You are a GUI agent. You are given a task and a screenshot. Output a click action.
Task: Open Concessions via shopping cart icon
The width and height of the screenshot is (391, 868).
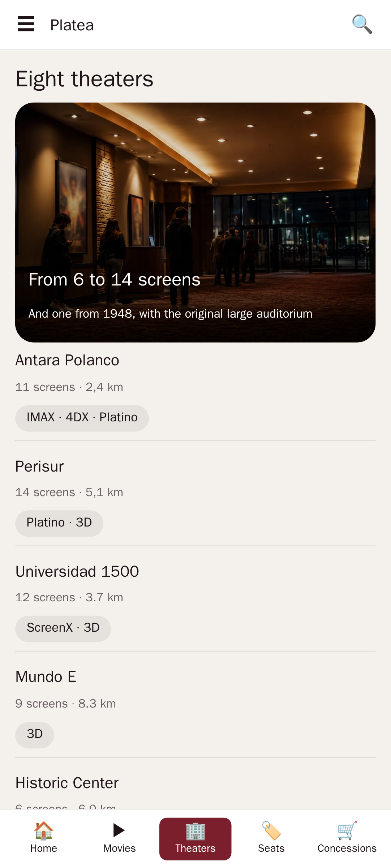click(347, 830)
